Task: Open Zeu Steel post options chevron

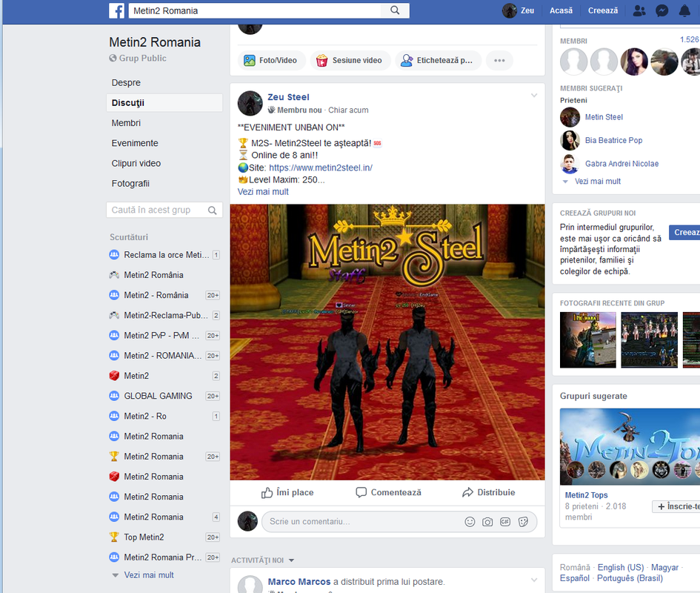Action: click(x=534, y=96)
